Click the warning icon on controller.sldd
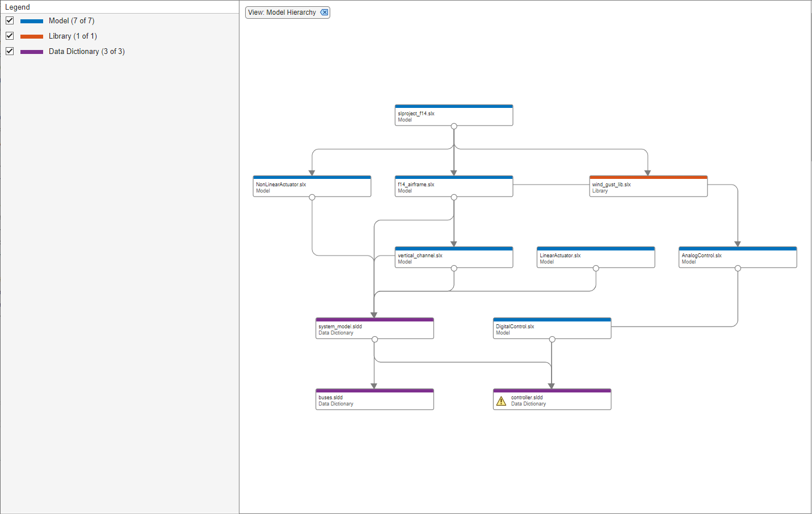This screenshot has width=812, height=514. (x=502, y=400)
